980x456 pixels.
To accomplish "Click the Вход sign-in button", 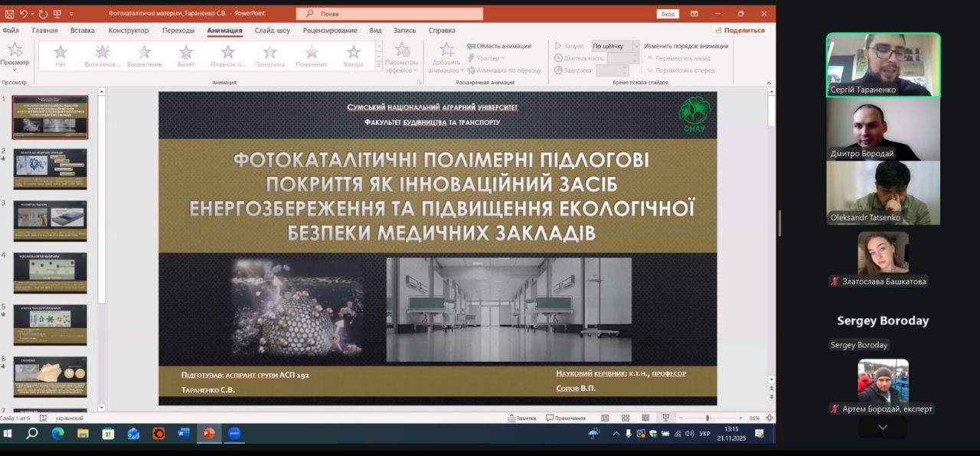I will click(x=668, y=14).
